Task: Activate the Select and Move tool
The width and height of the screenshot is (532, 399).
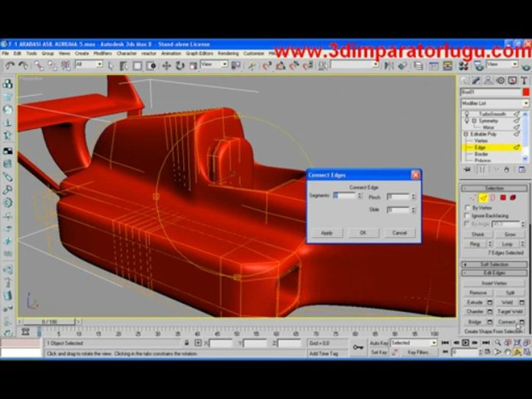Action: pos(166,65)
